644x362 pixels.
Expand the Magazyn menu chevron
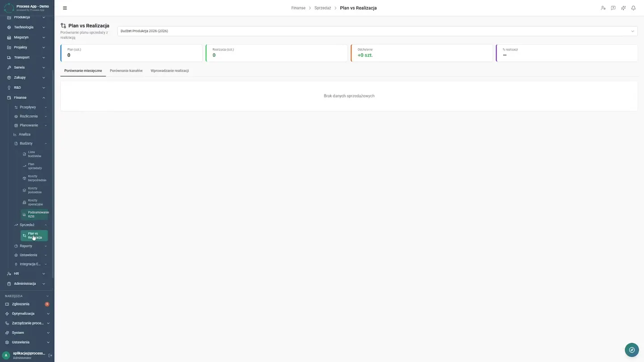(43, 38)
